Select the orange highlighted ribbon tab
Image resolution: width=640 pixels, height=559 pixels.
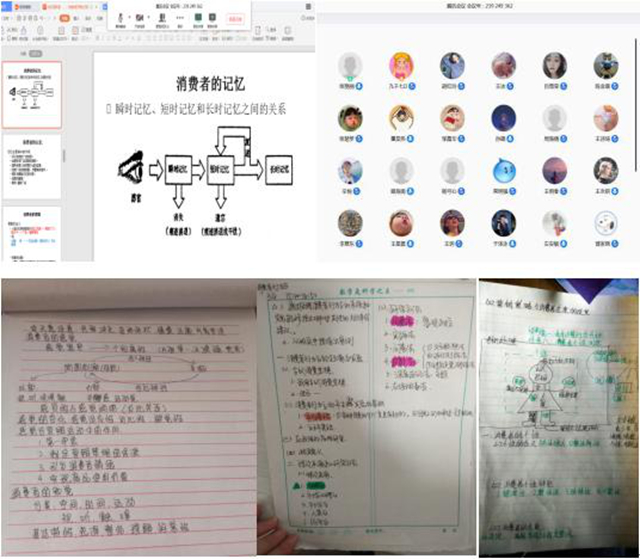point(64,18)
